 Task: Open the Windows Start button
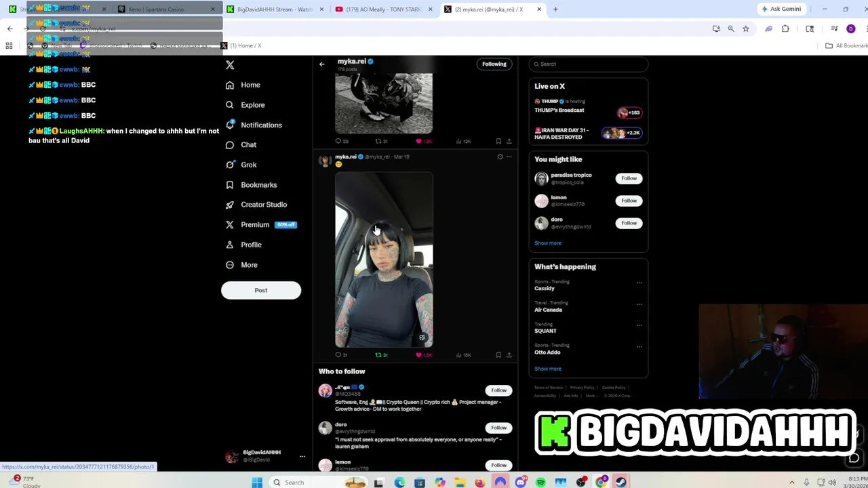coord(257,483)
